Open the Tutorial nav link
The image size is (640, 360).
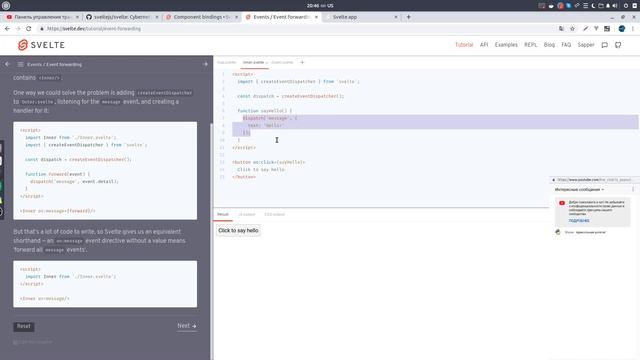coord(464,45)
